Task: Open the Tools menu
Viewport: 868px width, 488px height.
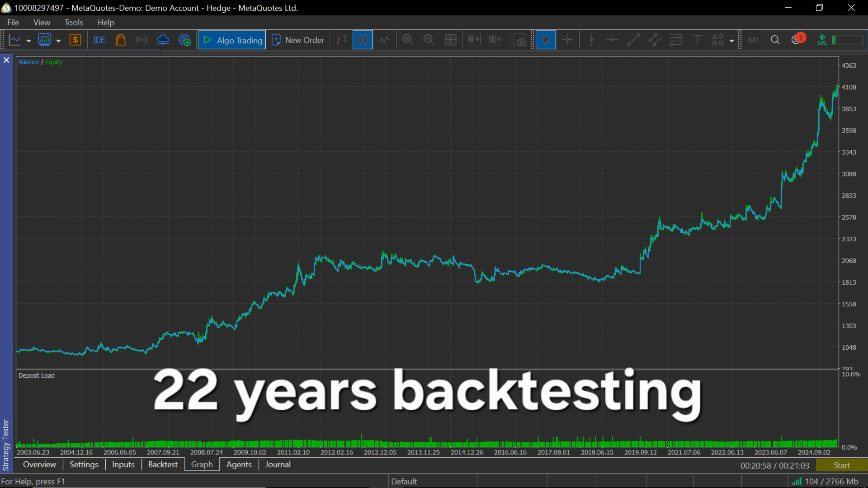Action: 73,22
